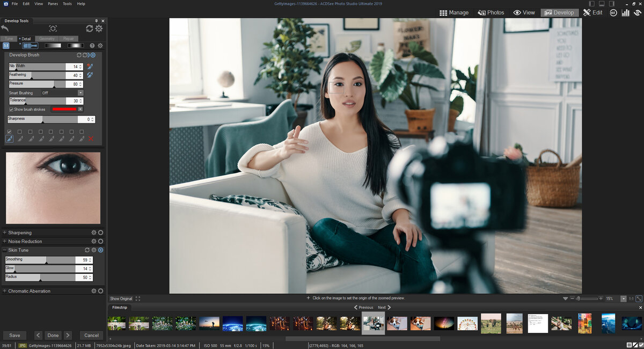Screen dimensions: 644x349
Task: Adjust the Smoothing slider
Action: 45,260
